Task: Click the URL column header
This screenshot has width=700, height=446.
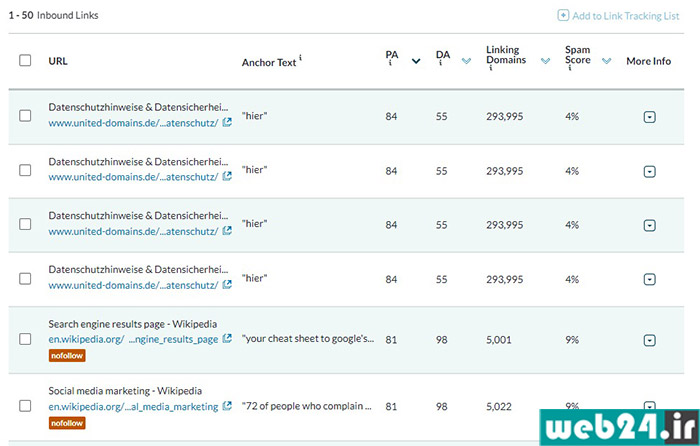Action: pyautogui.click(x=58, y=61)
